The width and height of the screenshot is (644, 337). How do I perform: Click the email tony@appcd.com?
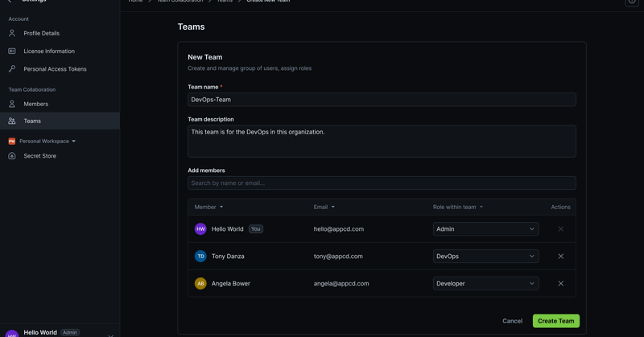(338, 256)
